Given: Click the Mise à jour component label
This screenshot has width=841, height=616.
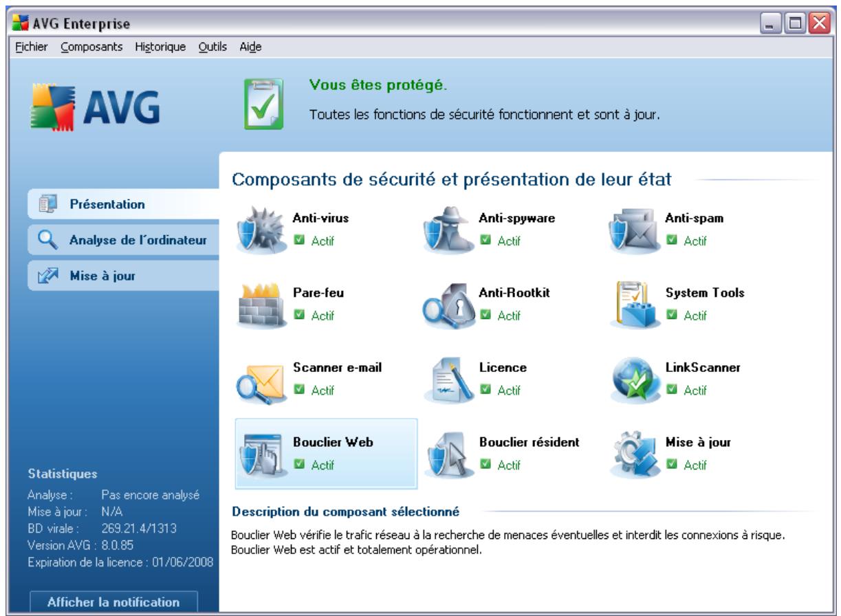Looking at the screenshot, I should [698, 442].
